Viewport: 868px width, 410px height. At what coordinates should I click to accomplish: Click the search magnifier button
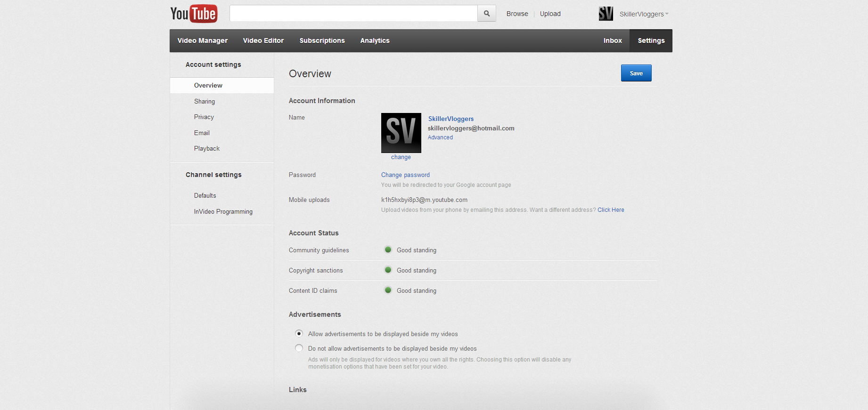pyautogui.click(x=487, y=14)
